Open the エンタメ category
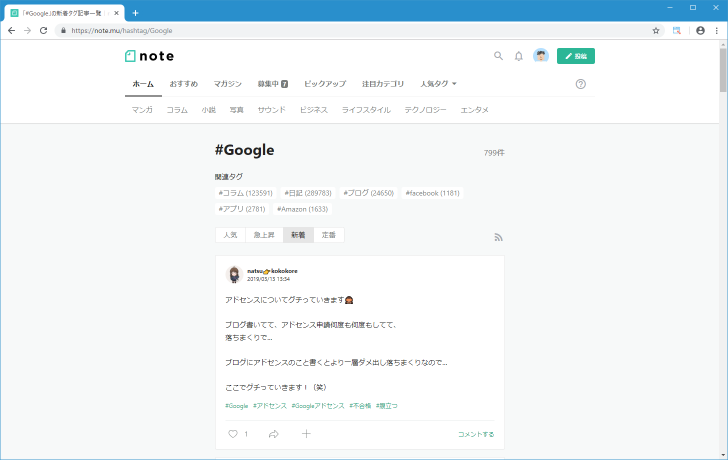This screenshot has width=728, height=460. click(x=474, y=110)
